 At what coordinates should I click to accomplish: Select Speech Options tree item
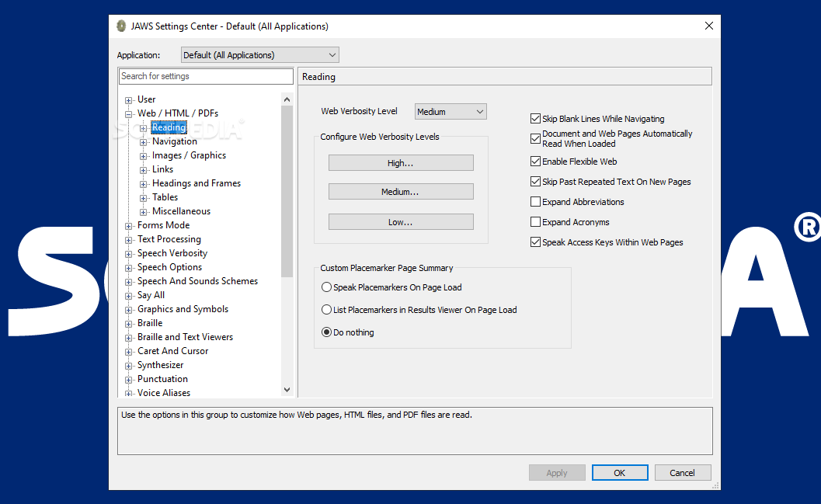[169, 267]
